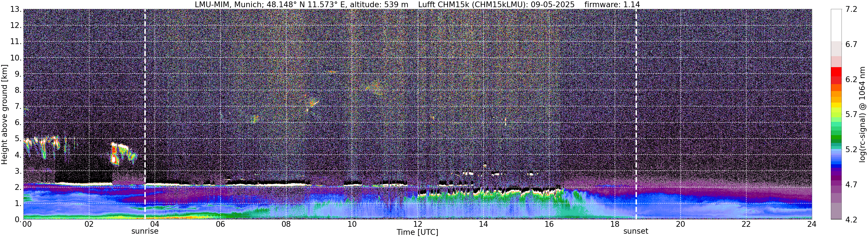
Task: Click the 'sunrise' label below the time axis
Action: point(145,231)
